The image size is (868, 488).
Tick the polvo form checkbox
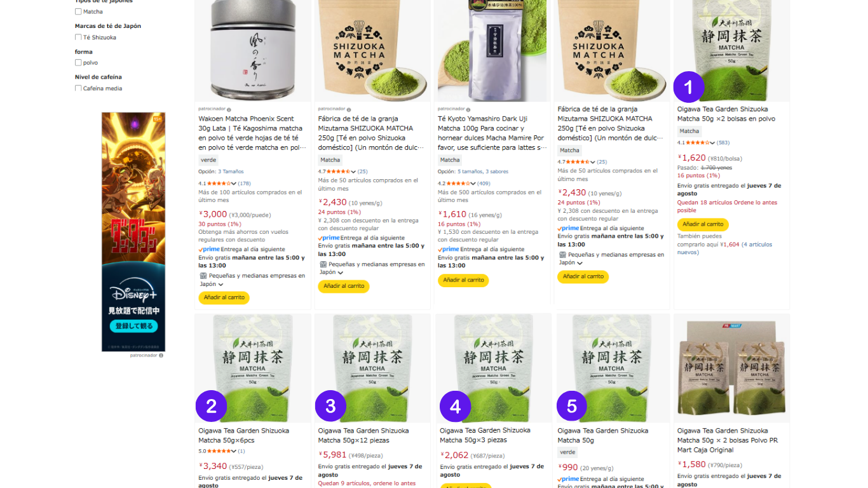click(78, 63)
